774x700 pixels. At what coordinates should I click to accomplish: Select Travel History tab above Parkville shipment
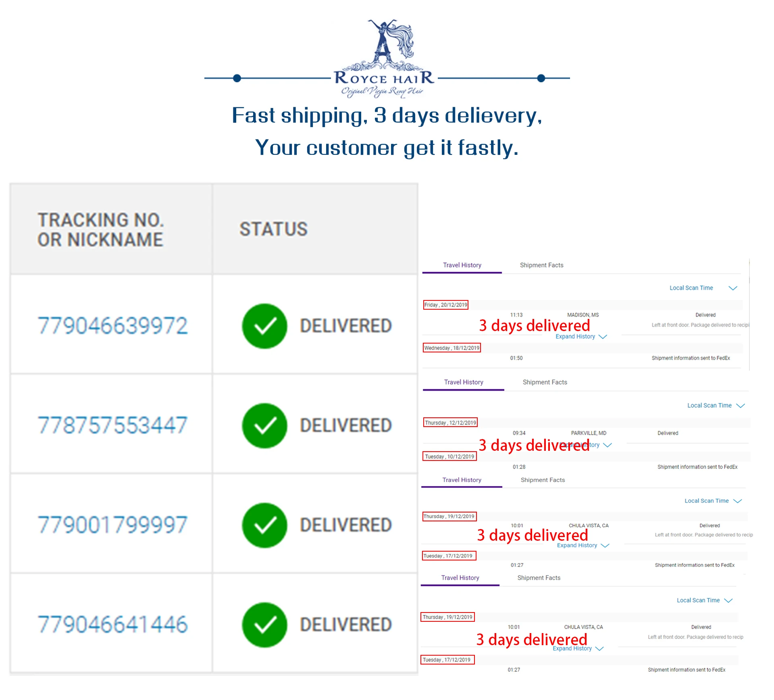464,382
